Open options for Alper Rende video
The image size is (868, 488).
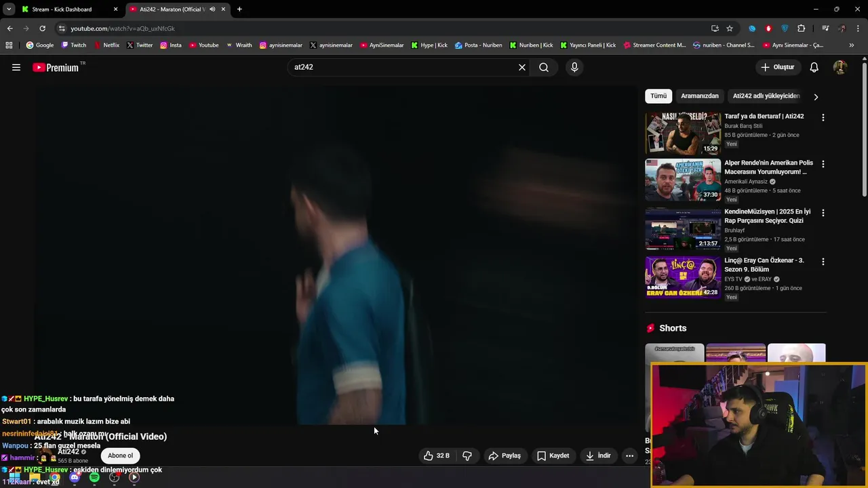click(x=823, y=164)
